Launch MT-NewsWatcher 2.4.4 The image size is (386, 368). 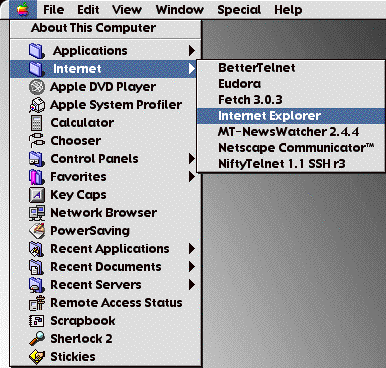(x=291, y=132)
